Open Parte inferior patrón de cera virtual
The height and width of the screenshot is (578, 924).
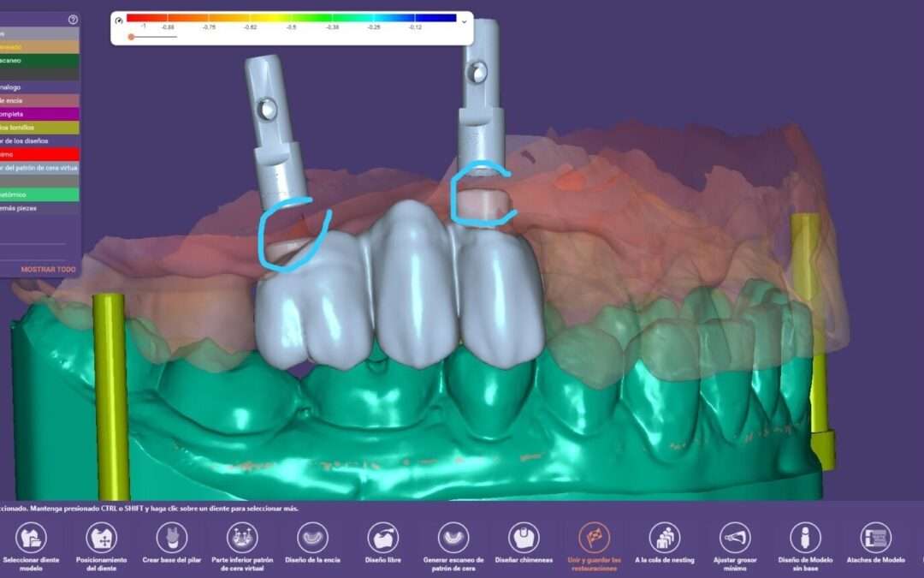tap(242, 546)
